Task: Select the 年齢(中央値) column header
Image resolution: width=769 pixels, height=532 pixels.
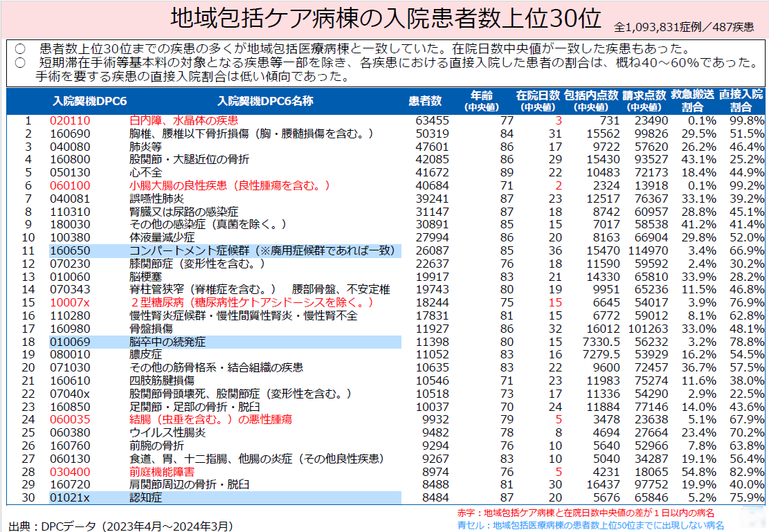Action: (482, 102)
